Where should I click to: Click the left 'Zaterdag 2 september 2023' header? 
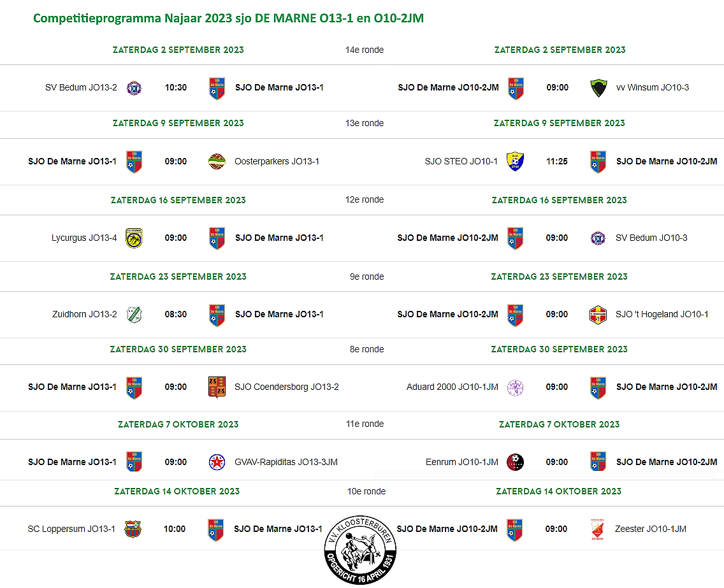[178, 50]
